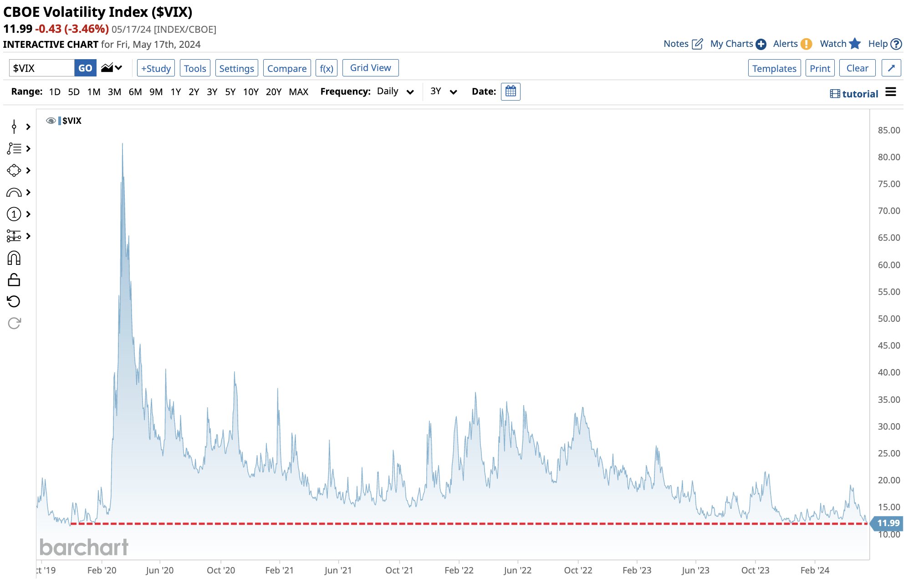Expand the trend line tools chevron
This screenshot has height=588, width=919.
(28, 148)
